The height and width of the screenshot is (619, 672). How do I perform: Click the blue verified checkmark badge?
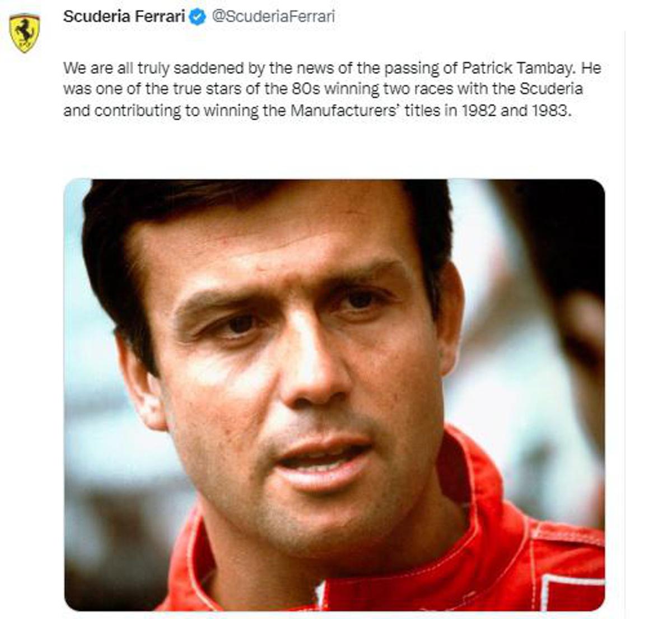tap(197, 17)
